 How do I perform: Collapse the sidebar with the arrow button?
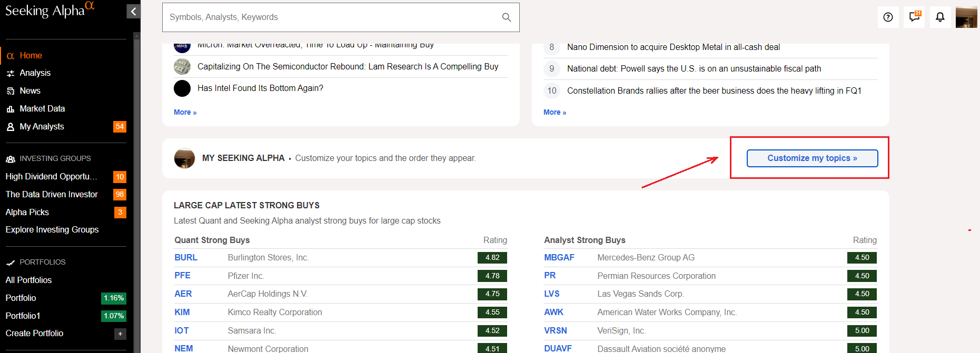pos(134,11)
